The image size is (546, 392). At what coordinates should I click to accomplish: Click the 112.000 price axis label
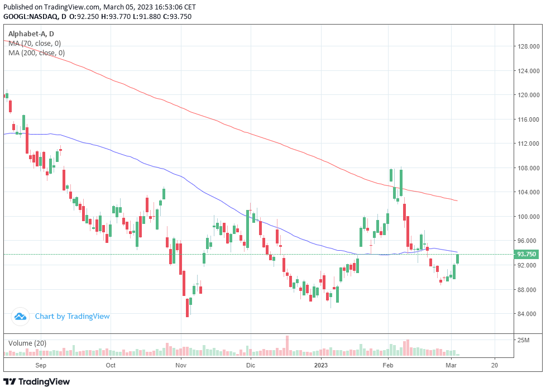point(528,144)
